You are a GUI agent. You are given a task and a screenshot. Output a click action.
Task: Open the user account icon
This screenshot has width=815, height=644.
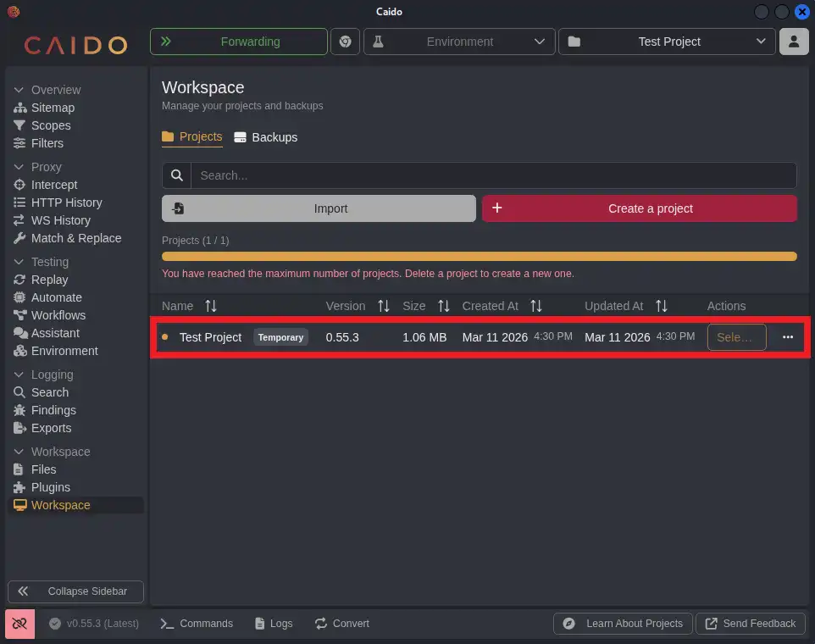[794, 42]
